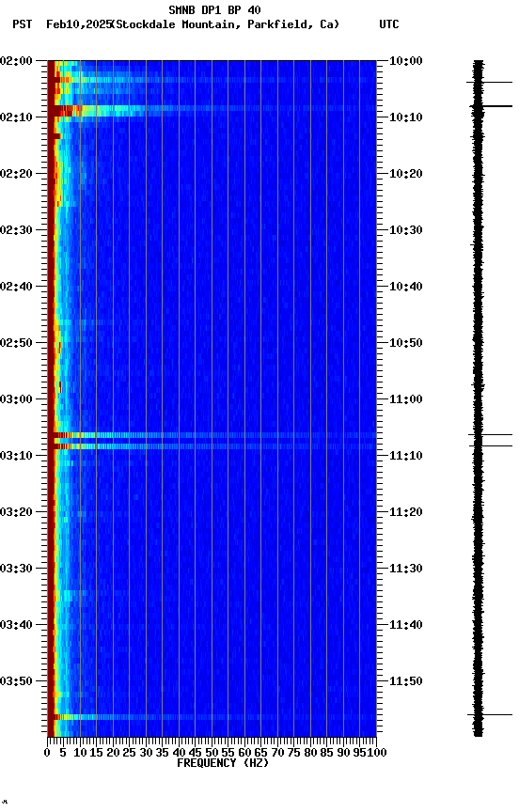The height and width of the screenshot is (812, 519).
Task: Click the '0' frequency tick label
Action: [48, 753]
